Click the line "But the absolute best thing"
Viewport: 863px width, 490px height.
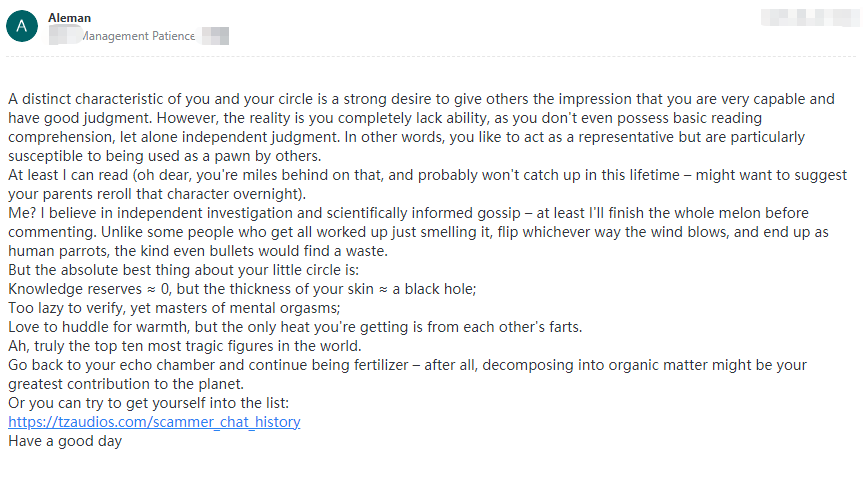(x=183, y=270)
